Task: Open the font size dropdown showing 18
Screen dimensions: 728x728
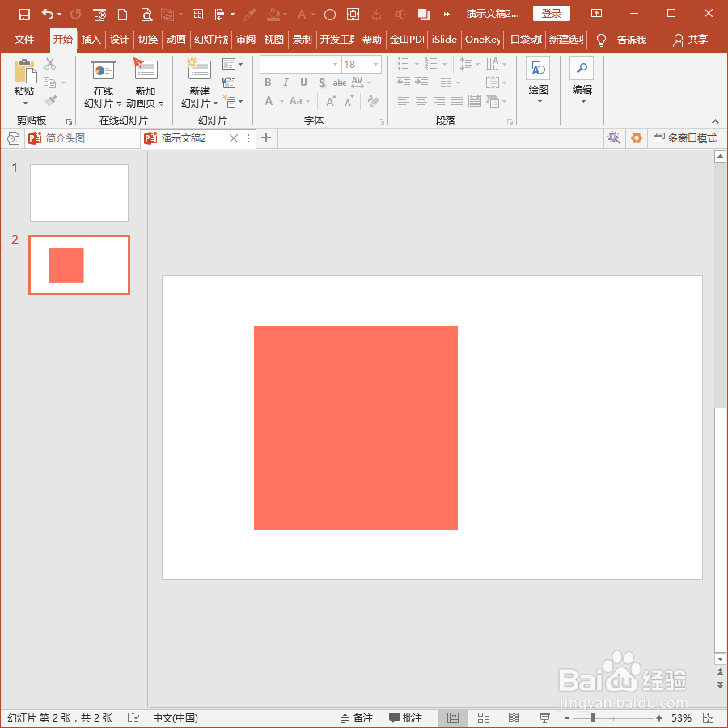Action: 376,64
